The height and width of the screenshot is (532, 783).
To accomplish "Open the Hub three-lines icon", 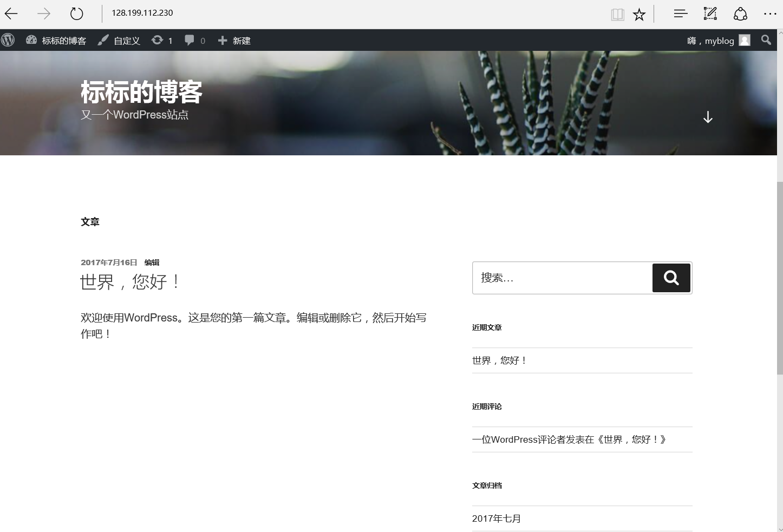I will (x=681, y=14).
